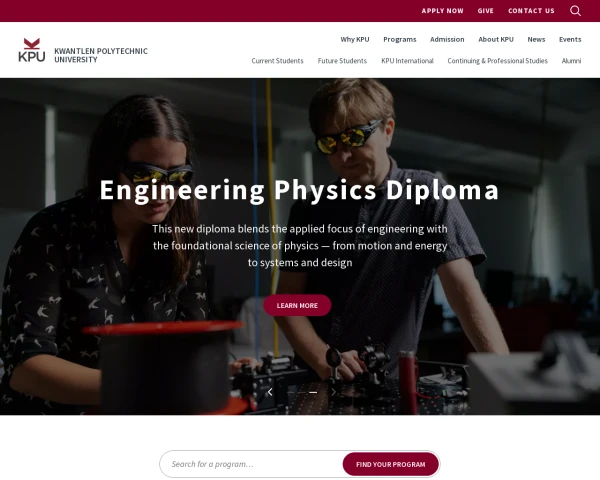Open the search magnifier icon
The height and width of the screenshot is (480, 600).
pyautogui.click(x=575, y=11)
